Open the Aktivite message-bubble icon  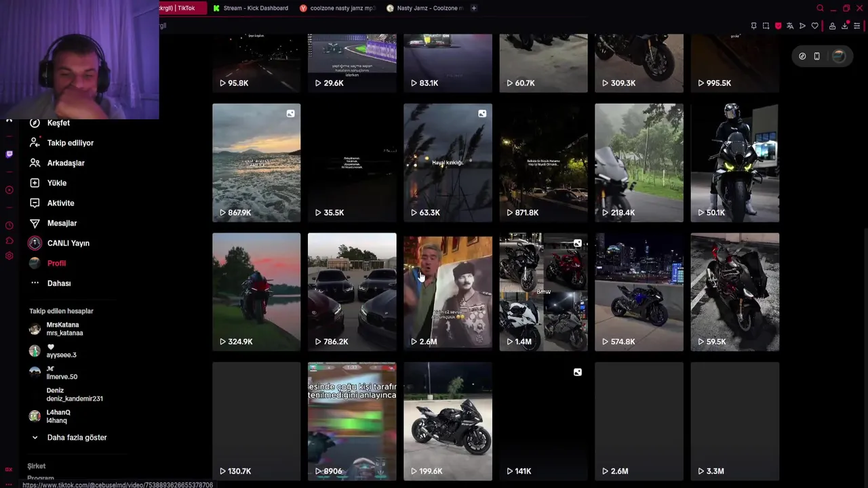(x=35, y=203)
